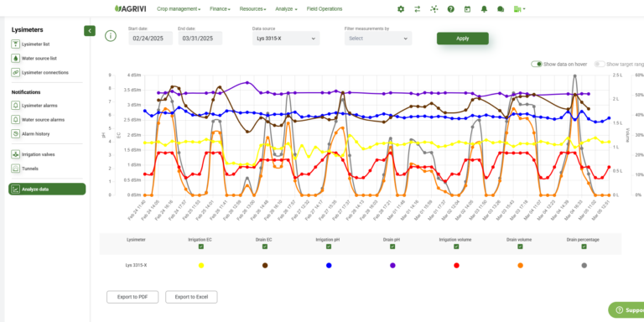Open Data source dropdown Lys 3315-X
This screenshot has height=322, width=644.
coord(286,39)
